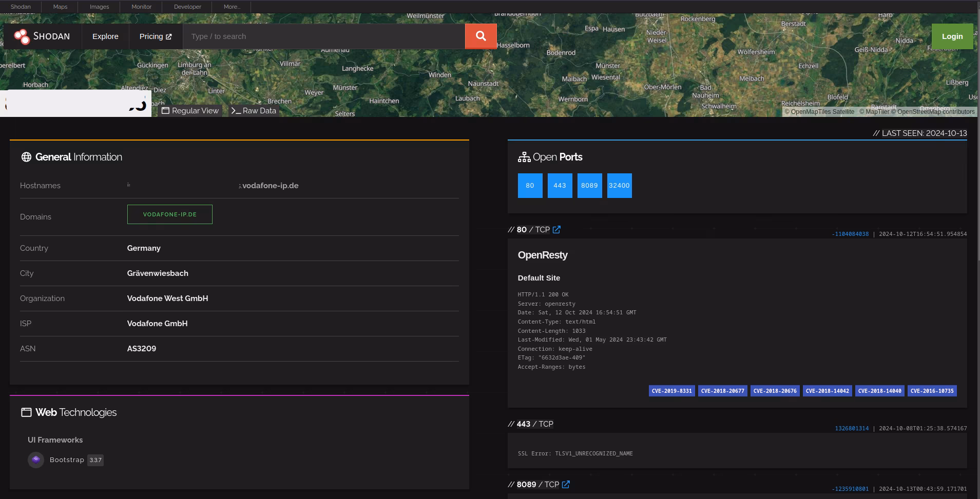
Task: Click the Bootstrap technology label
Action: pyautogui.click(x=67, y=460)
